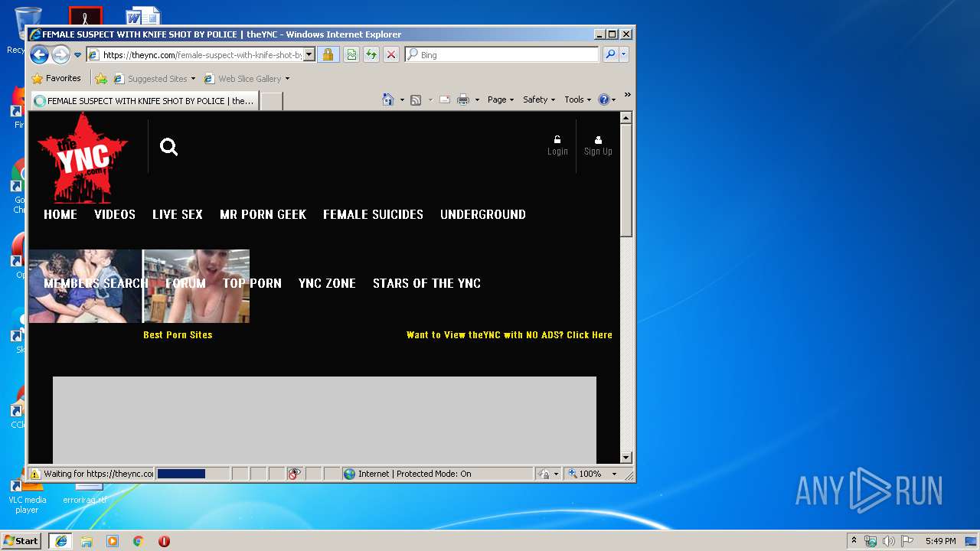
Task: Click the Login link with lock icon
Action: (557, 145)
